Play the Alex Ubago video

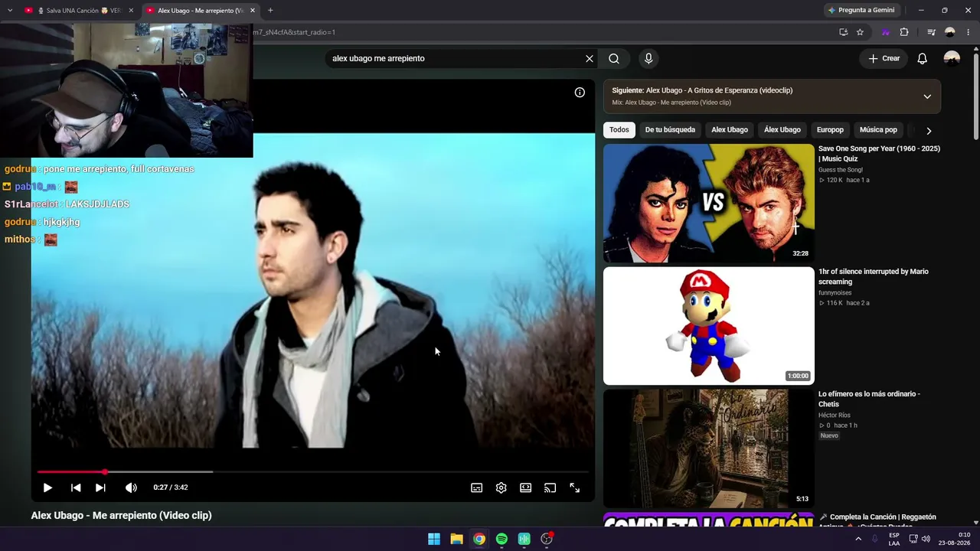[47, 487]
